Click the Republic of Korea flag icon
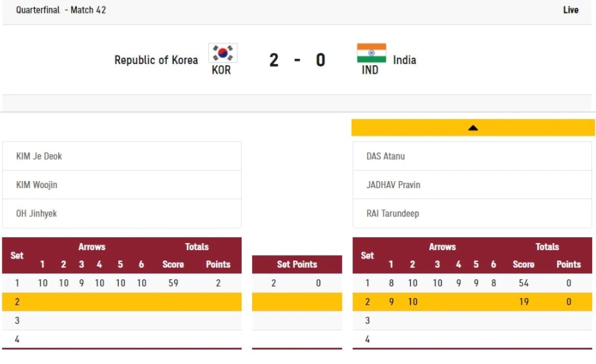 pyautogui.click(x=222, y=53)
